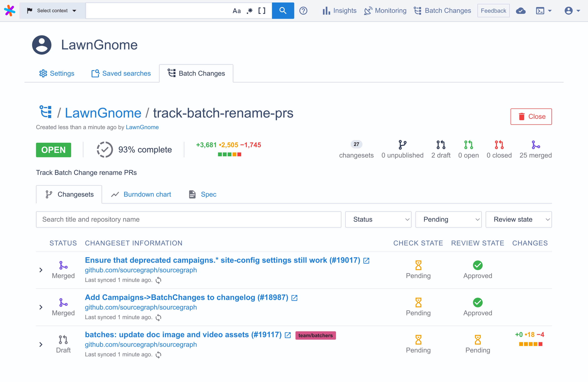Open batches: update doc image changeset
588x382 pixels.
pyautogui.click(x=183, y=335)
